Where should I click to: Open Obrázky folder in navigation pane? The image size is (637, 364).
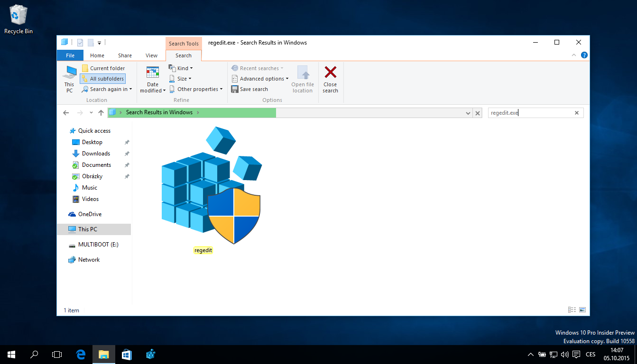[x=92, y=176]
